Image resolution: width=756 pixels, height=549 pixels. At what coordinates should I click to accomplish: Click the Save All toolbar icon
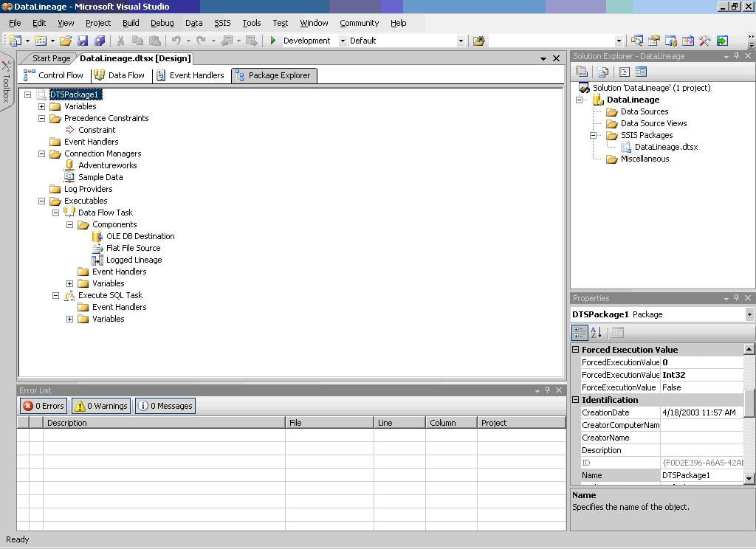[100, 41]
